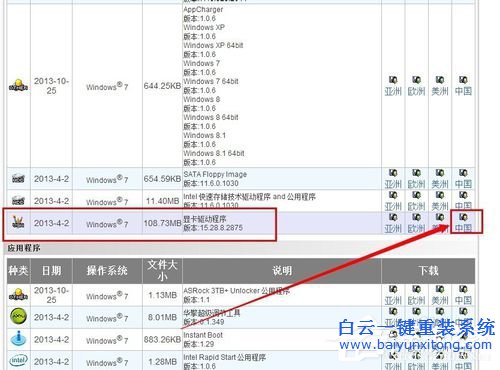Download SATA Floppy Image from 美洲
The height and width of the screenshot is (370, 500).
point(440,179)
